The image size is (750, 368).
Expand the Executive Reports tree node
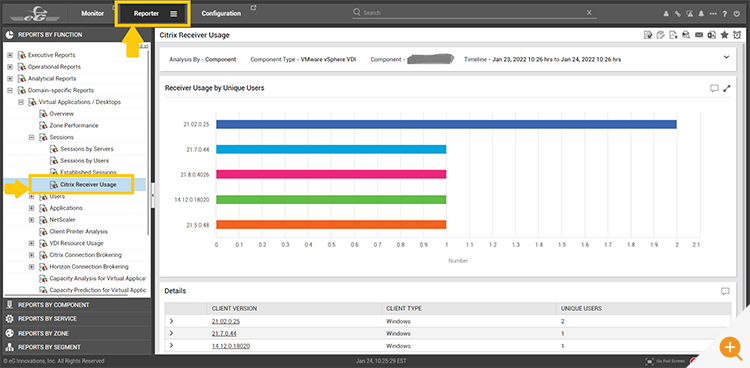point(10,55)
